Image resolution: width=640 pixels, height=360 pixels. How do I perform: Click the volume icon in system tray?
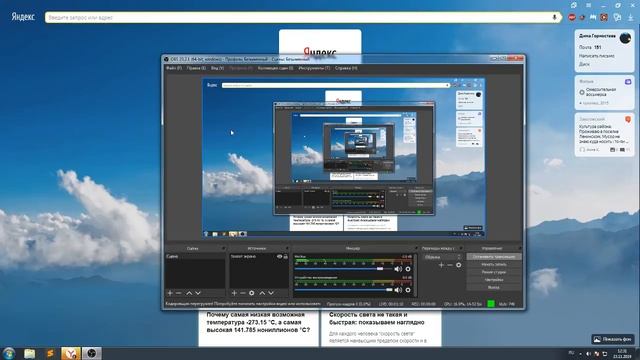[x=589, y=353]
